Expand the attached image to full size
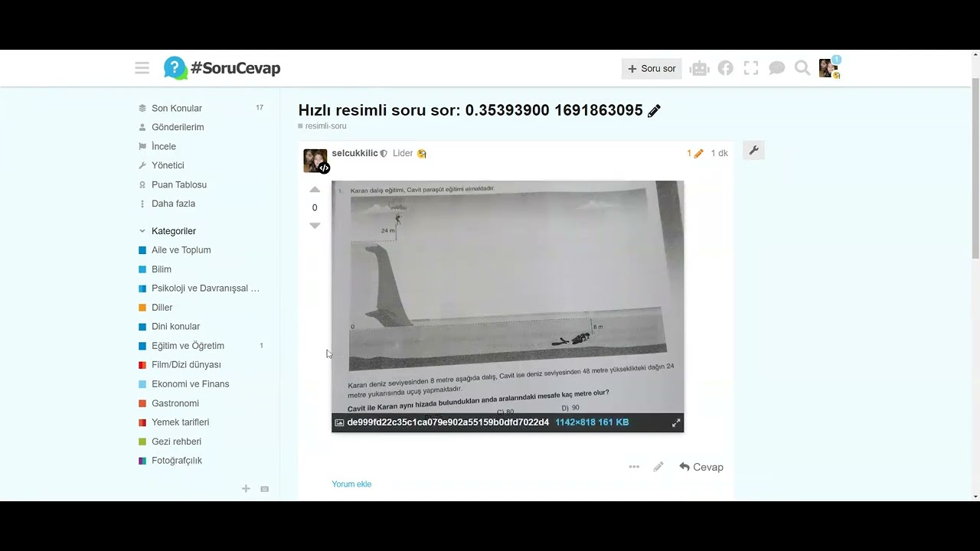The height and width of the screenshot is (551, 980). [x=676, y=422]
